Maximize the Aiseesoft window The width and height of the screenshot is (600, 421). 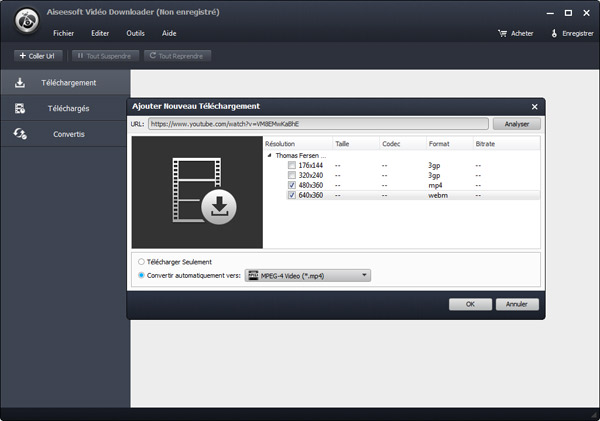point(568,13)
